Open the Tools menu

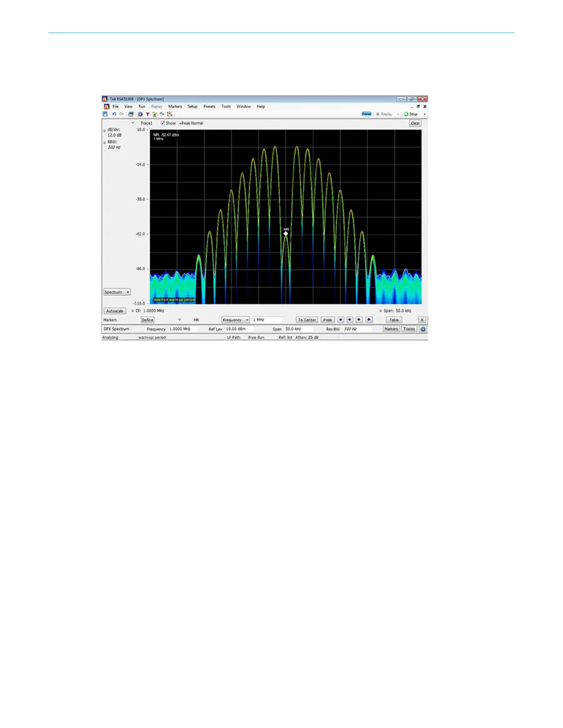[x=226, y=106]
